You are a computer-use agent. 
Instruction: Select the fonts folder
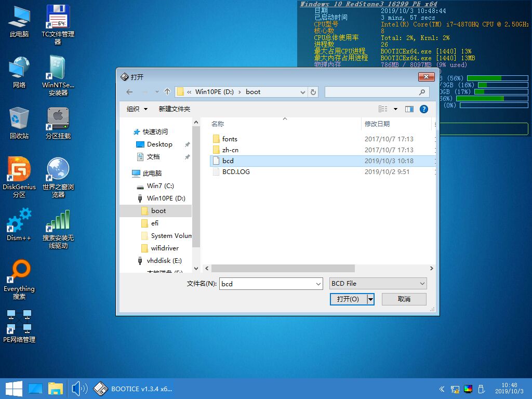(230, 139)
